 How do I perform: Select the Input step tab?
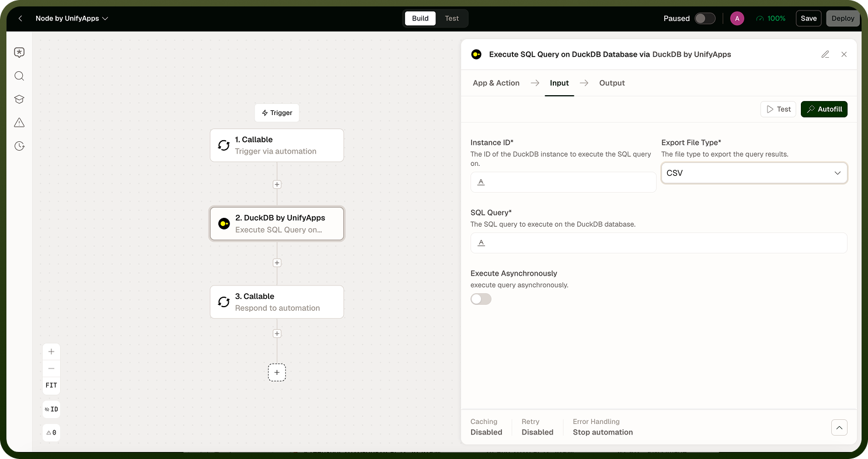point(559,83)
